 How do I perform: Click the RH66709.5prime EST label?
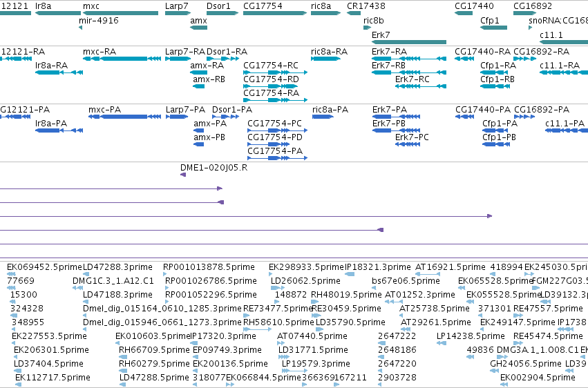coord(154,350)
